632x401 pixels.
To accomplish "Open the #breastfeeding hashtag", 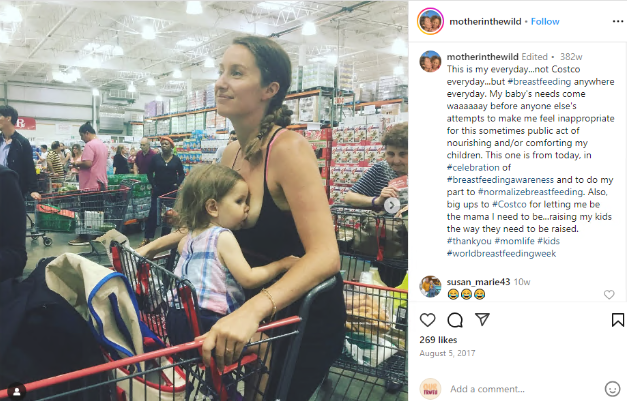I will (x=539, y=81).
